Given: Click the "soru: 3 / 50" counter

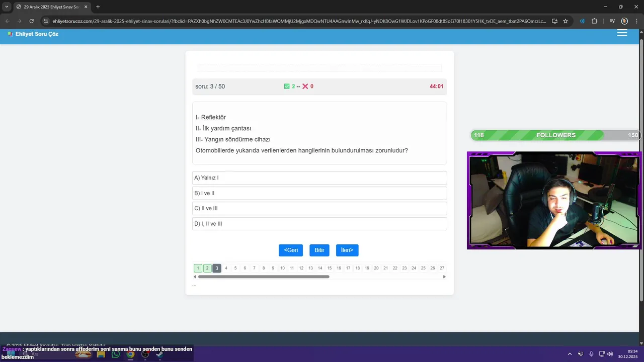Looking at the screenshot, I should pos(210,86).
